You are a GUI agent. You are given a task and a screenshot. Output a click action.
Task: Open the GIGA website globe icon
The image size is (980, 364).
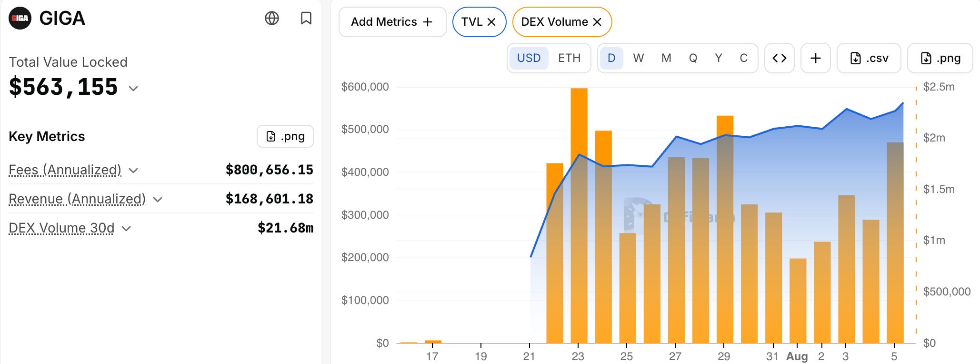coord(272,19)
